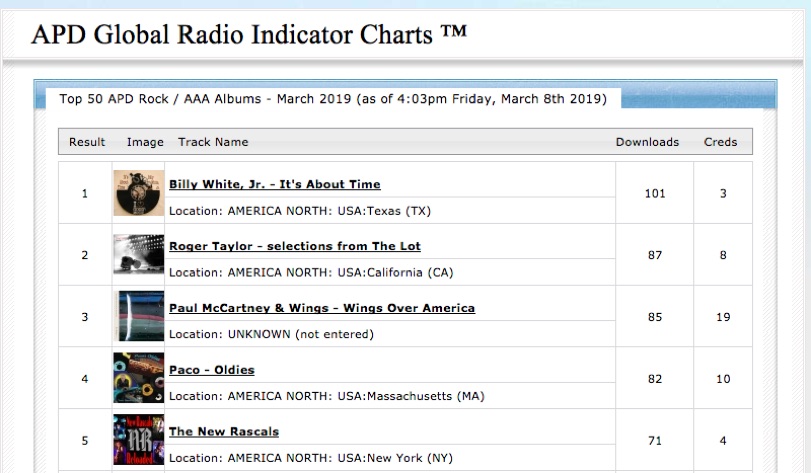
Task: Open Roger Taylor - selections from The Lot
Action: (x=294, y=246)
